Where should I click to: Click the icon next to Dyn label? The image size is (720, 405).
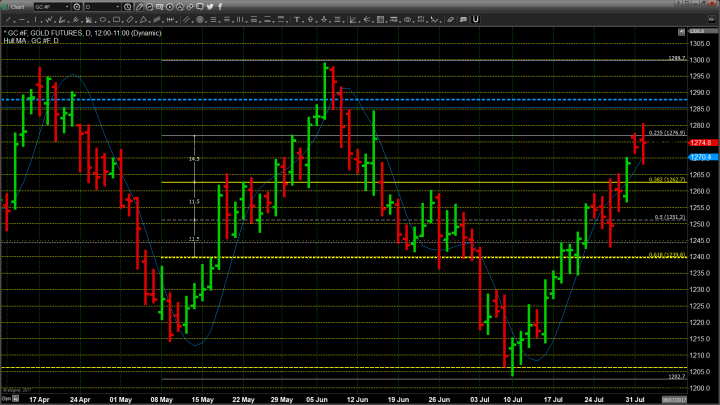(16, 399)
